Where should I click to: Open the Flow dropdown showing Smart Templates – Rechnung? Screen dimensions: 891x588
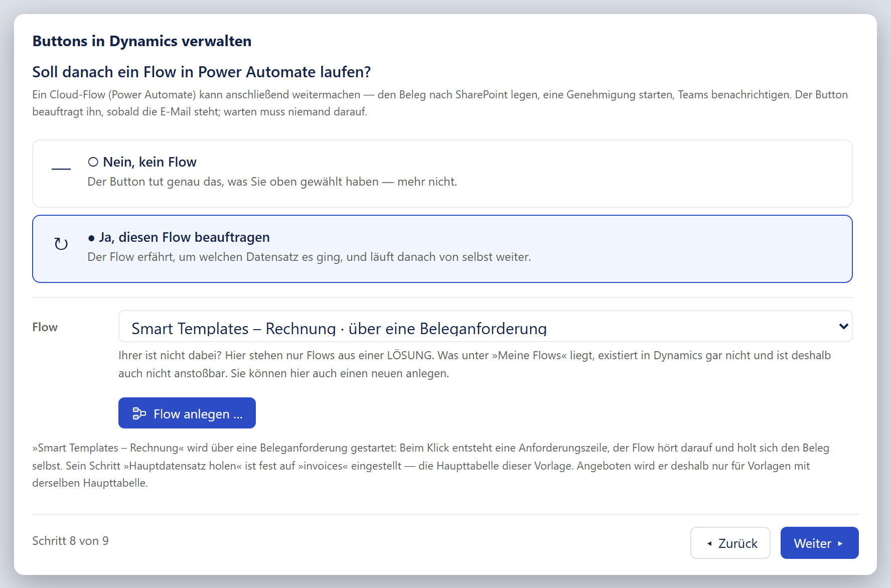pos(485,327)
